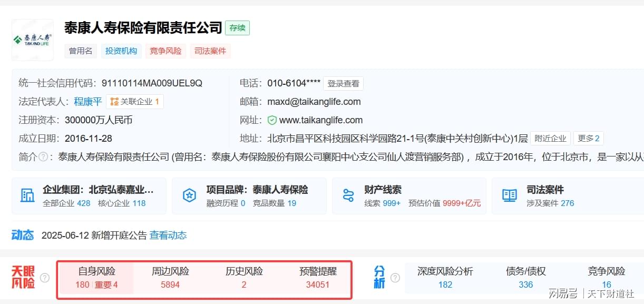Open 融资历程 0 entry
The width and height of the screenshot is (644, 304).
pyautogui.click(x=226, y=203)
